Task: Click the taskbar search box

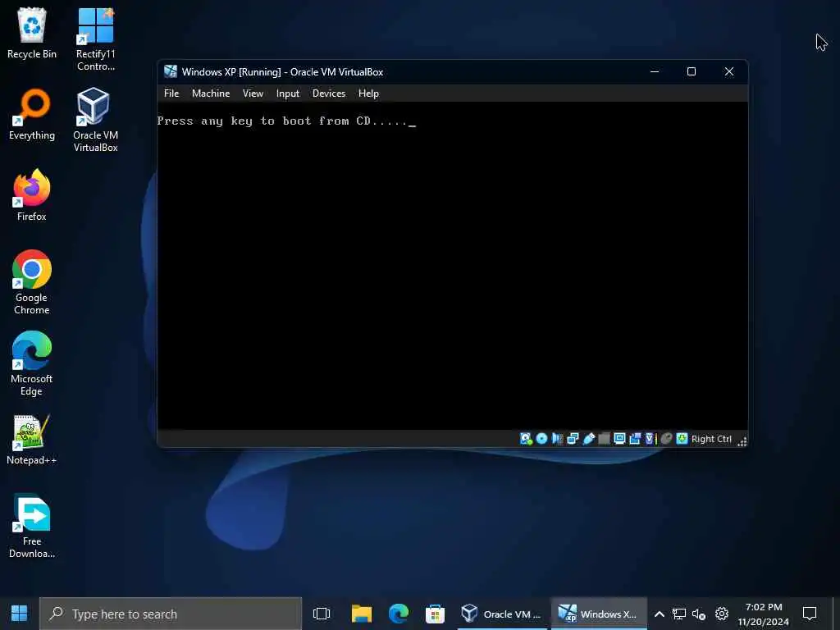Action: [171, 614]
